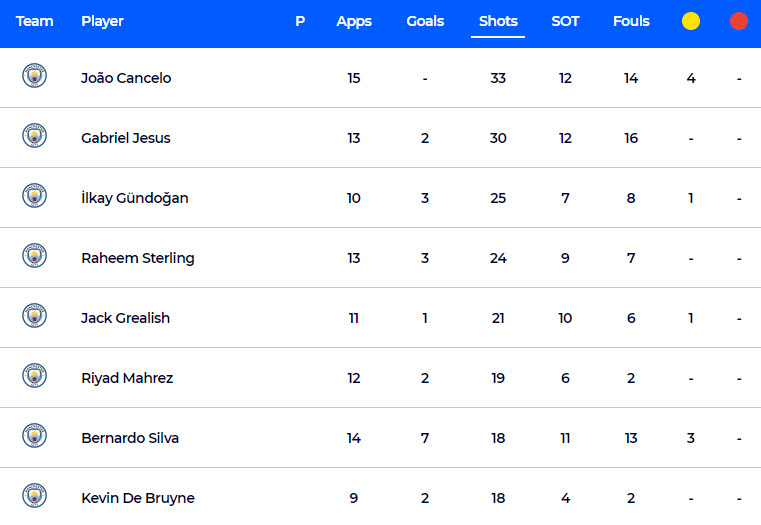Image resolution: width=761 pixels, height=525 pixels.
Task: Sort by the yellow card column
Action: [691, 21]
